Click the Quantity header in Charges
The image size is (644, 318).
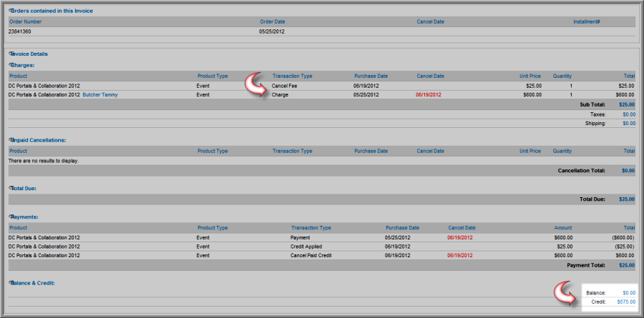point(562,76)
